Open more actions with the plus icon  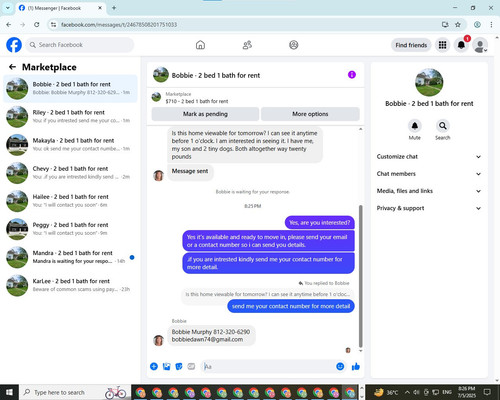click(x=154, y=366)
